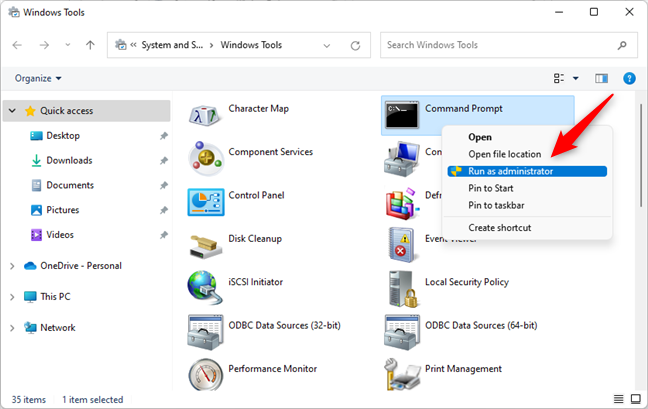Viewport: 648px width, 409px height.
Task: Select Downloads in Quick access
Action: [69, 160]
